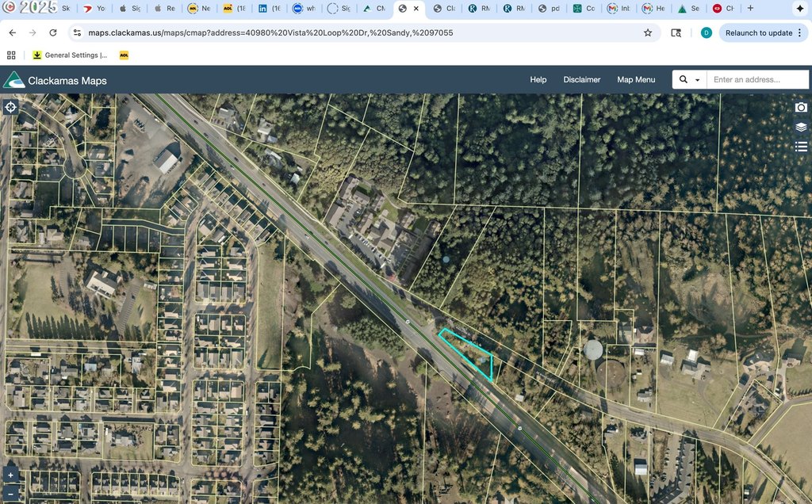The image size is (812, 504).
Task: Click the Enter an address field
Action: [757, 80]
